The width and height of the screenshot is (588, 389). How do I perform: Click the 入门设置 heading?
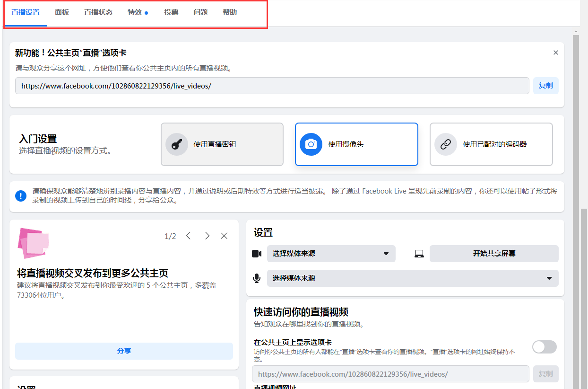pyautogui.click(x=38, y=139)
